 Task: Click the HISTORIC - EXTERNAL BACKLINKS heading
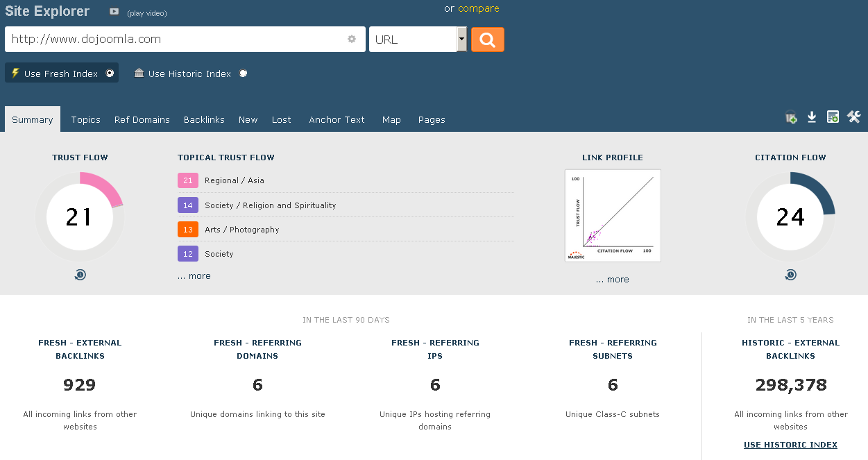point(790,349)
